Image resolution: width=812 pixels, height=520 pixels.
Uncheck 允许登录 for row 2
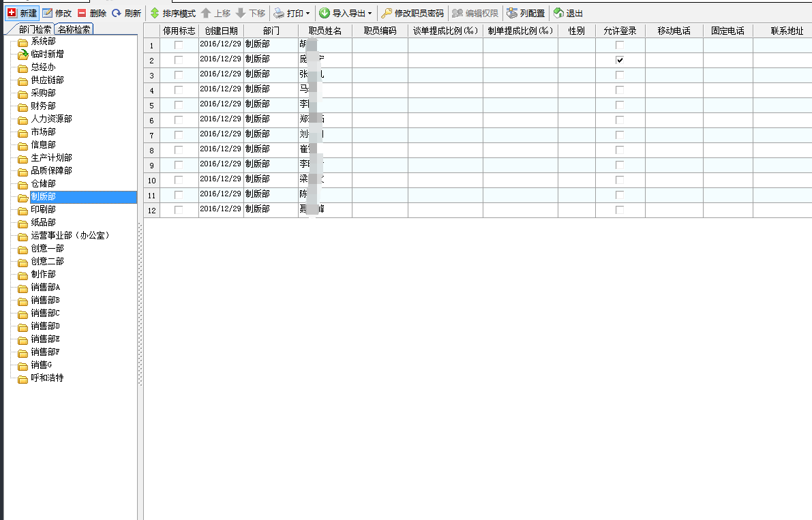[619, 60]
